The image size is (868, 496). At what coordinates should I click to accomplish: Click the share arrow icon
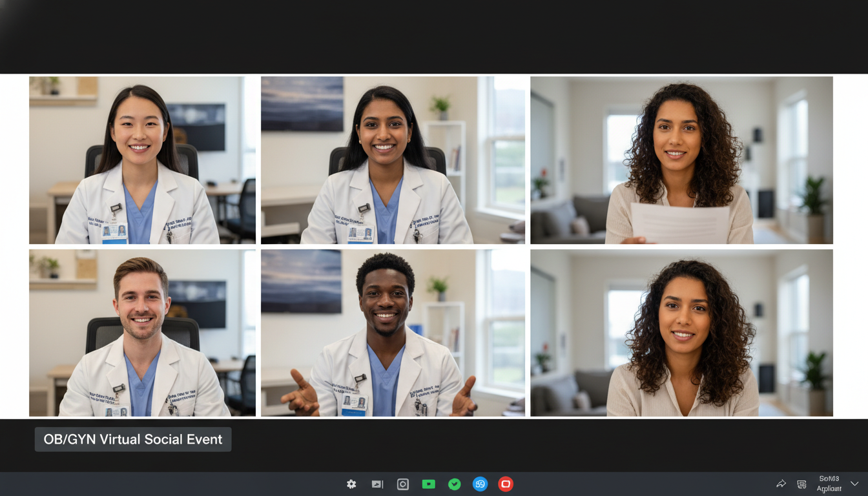(x=781, y=484)
